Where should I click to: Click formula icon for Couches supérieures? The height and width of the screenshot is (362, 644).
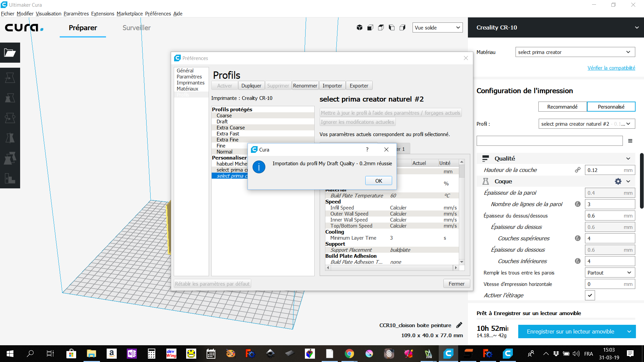tap(578, 238)
